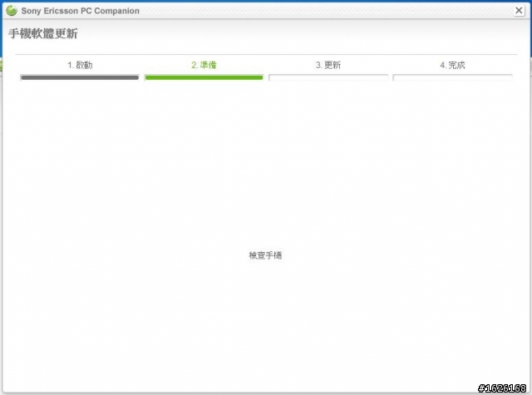Click the green progress bar under 準備
Viewport: 532px width, 395px height.
[204, 77]
